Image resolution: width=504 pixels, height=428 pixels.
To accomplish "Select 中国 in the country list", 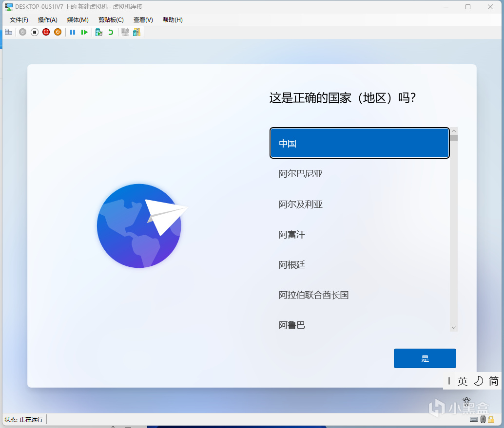I will pyautogui.click(x=359, y=143).
